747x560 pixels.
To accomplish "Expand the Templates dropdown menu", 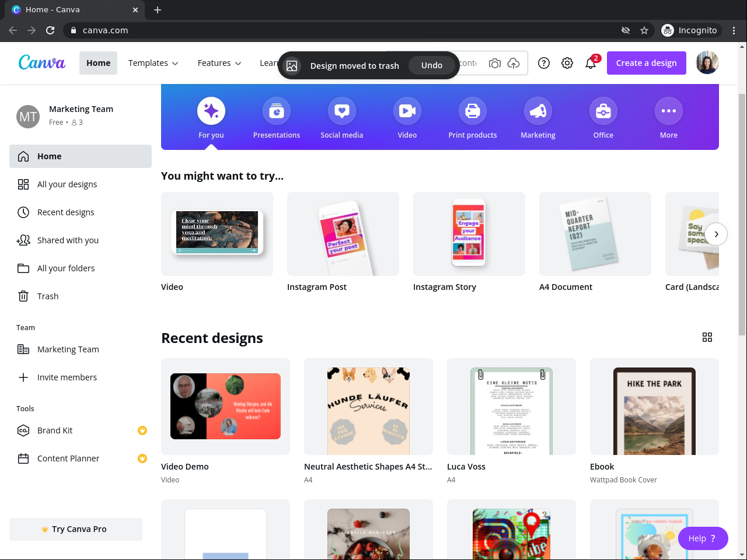I will (x=153, y=63).
